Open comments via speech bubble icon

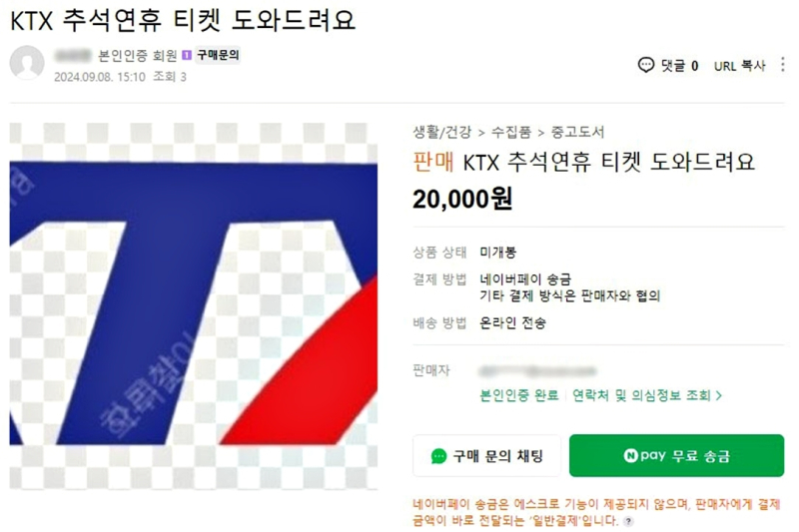point(645,65)
